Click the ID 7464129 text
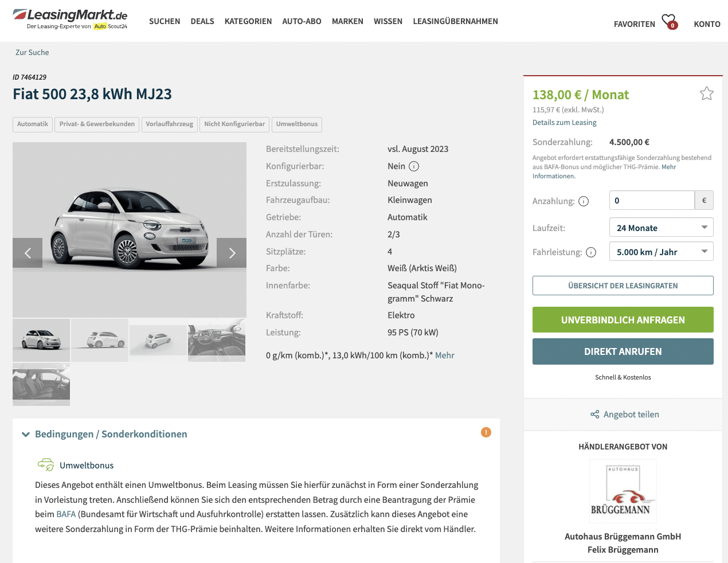The image size is (728, 563). coord(30,77)
